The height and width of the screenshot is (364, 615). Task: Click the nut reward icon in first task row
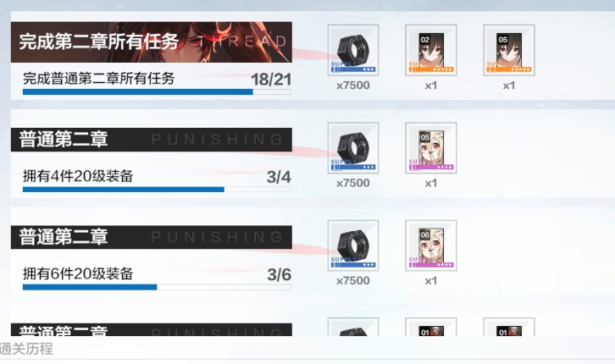[353, 50]
